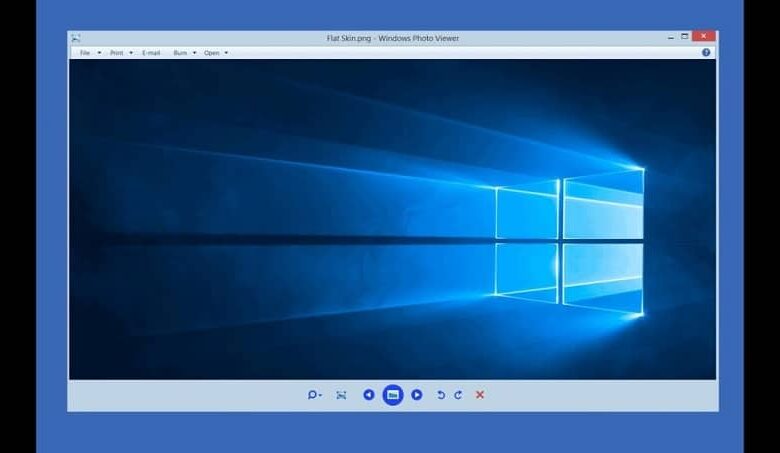780x453 pixels.
Task: Open the zoom magnifier control
Action: point(314,395)
